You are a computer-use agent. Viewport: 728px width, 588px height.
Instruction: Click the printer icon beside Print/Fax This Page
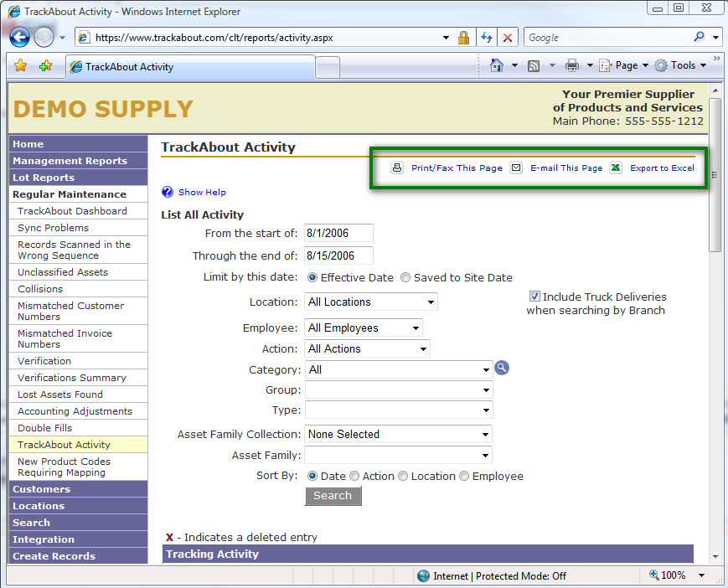(x=397, y=168)
